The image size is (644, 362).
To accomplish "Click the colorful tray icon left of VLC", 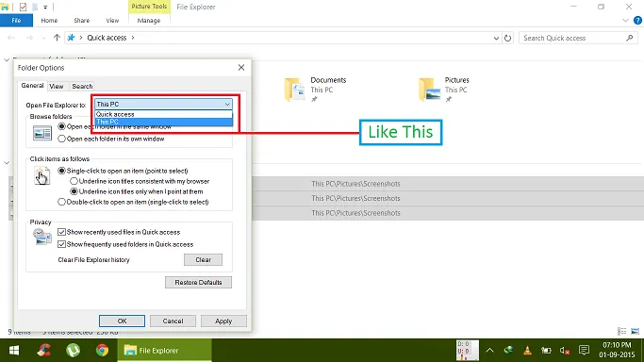I will (508, 350).
